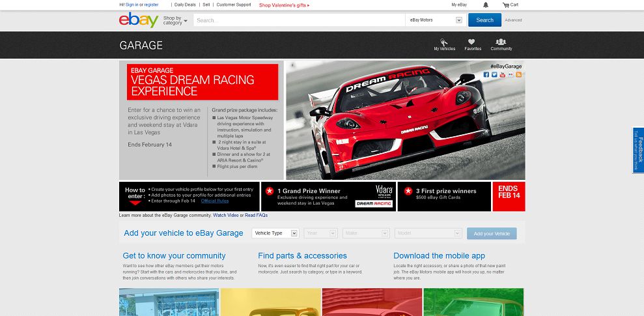Open the yellow-tinted car thumbnail
Screen dimensions: 644x316
pos(271,302)
